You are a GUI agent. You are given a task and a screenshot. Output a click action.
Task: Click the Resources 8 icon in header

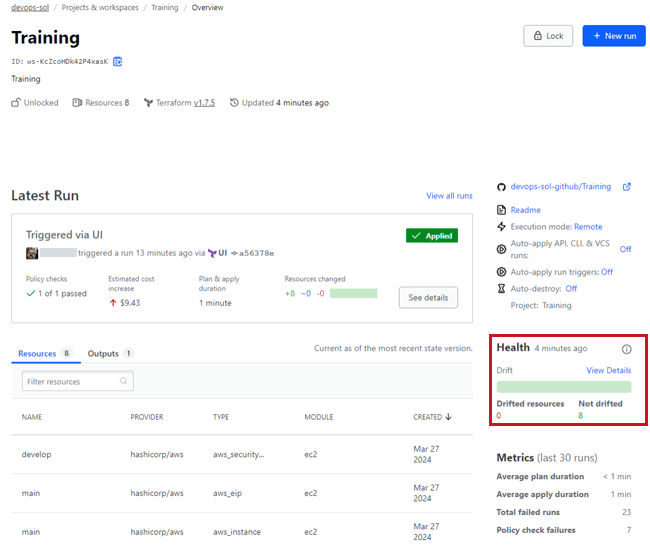click(77, 102)
